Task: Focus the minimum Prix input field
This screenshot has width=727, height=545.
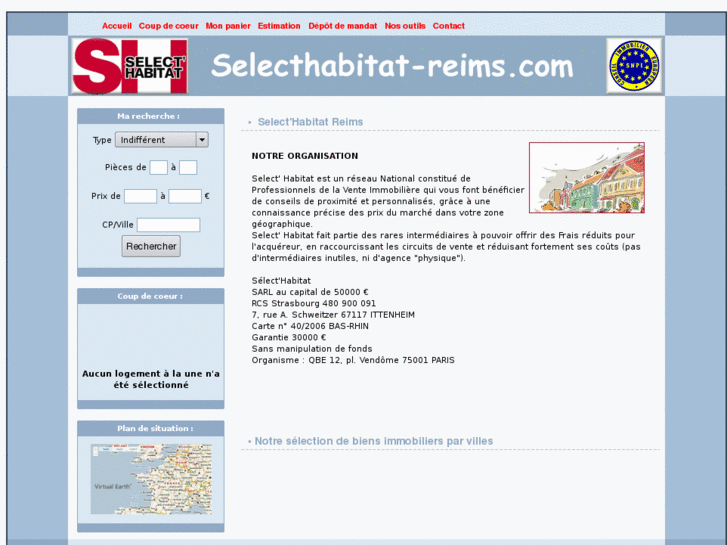Action: [140, 196]
